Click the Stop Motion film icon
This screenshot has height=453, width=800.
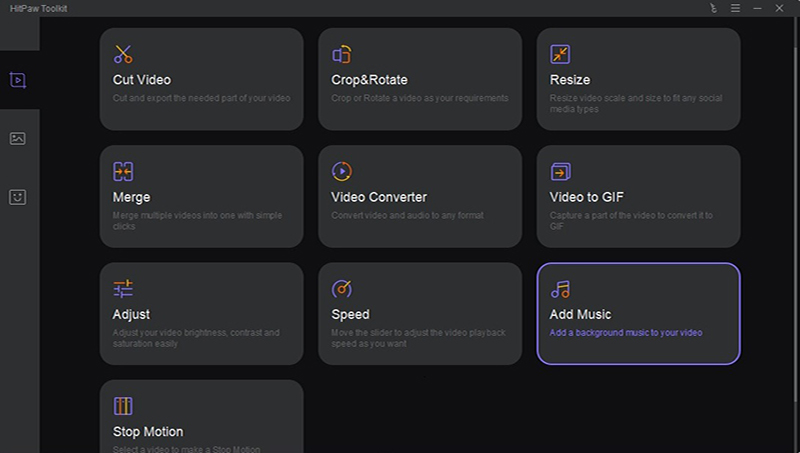pos(123,406)
